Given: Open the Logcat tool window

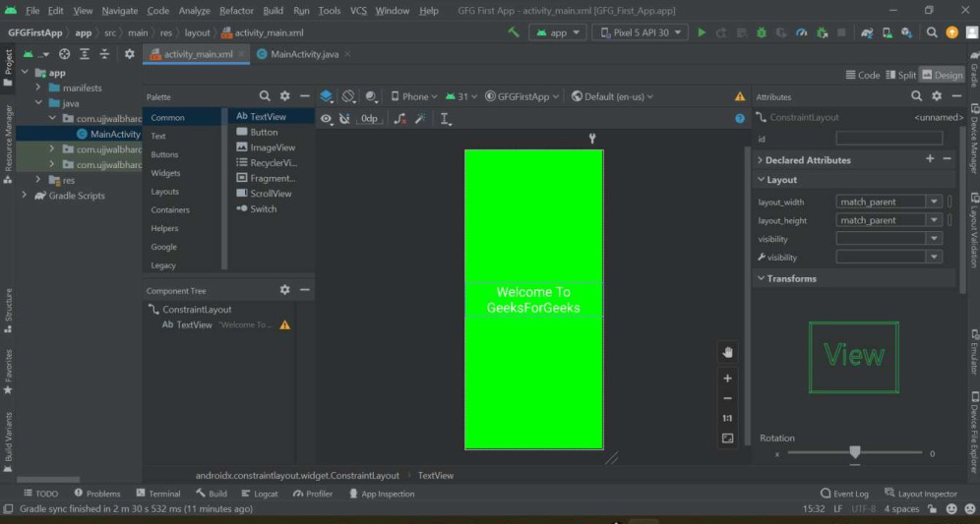Looking at the screenshot, I should point(260,494).
